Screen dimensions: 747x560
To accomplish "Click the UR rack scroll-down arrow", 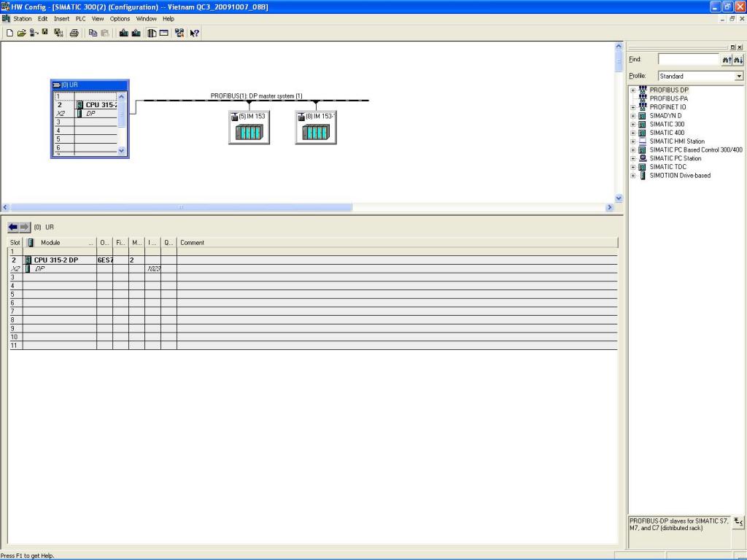I will tap(121, 150).
